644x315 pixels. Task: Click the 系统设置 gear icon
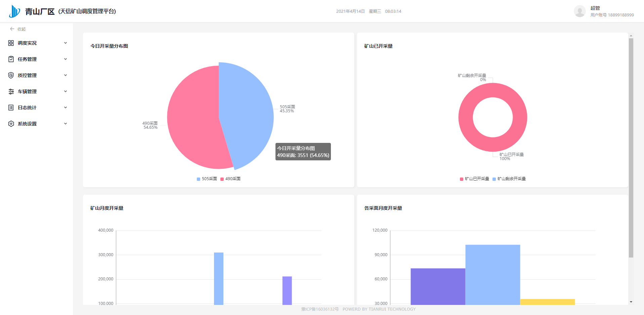pyautogui.click(x=11, y=124)
